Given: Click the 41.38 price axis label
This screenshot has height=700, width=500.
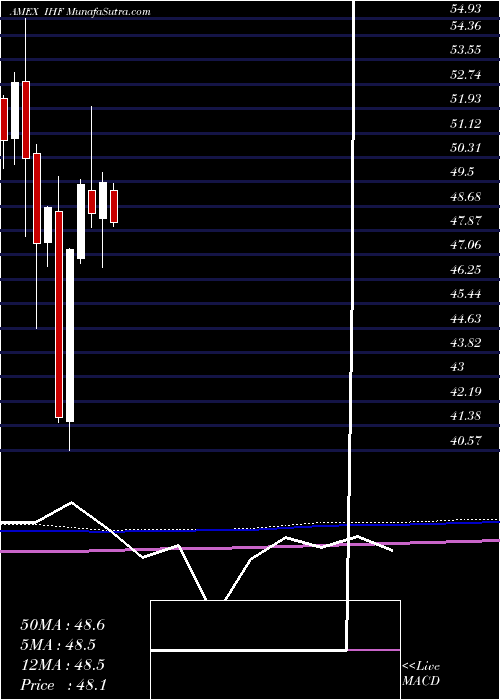Looking at the screenshot, I should pyautogui.click(x=466, y=416).
